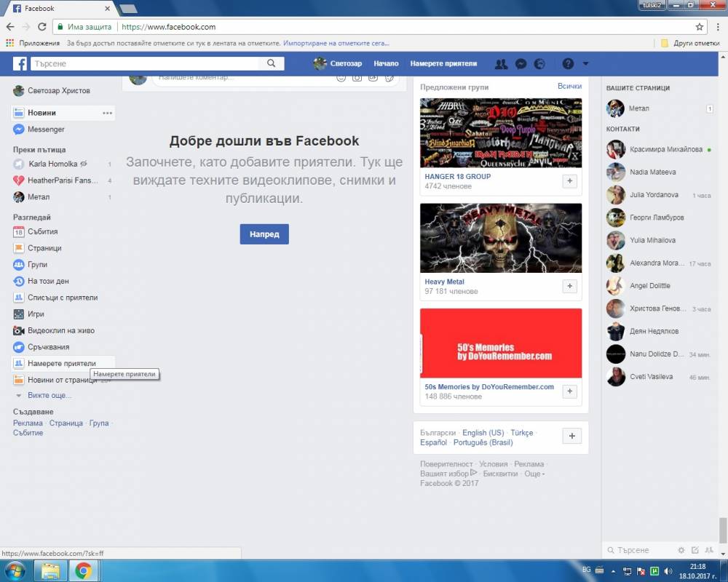Click the blue Напред button
This screenshot has height=582, width=728.
point(264,234)
